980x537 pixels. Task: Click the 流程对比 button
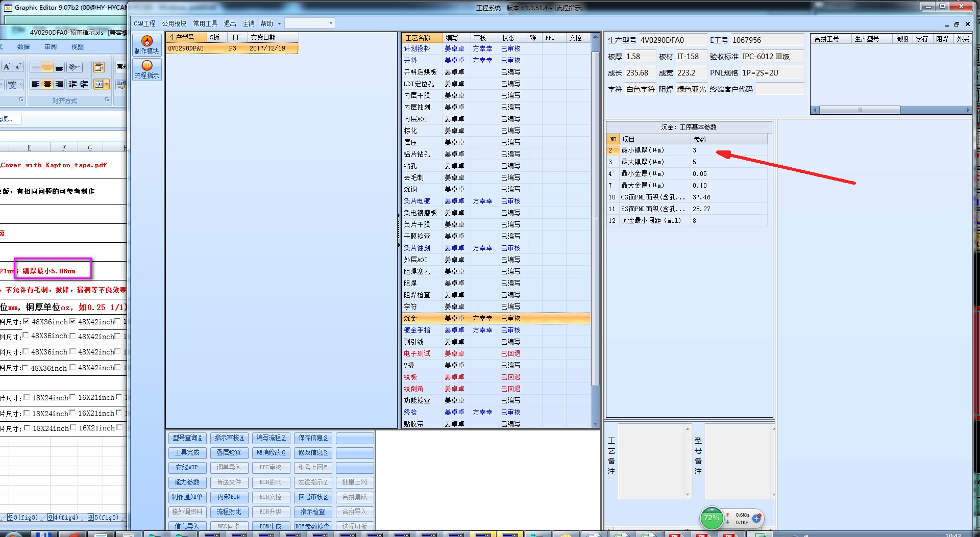(229, 512)
